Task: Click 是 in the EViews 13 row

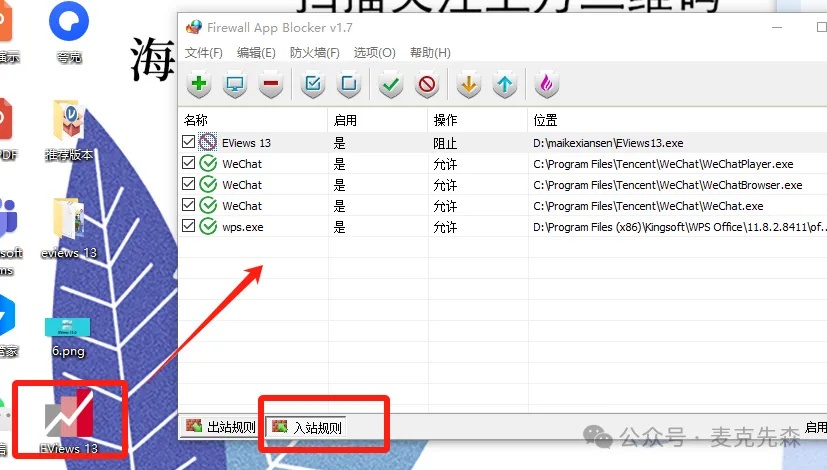Action: 340,143
